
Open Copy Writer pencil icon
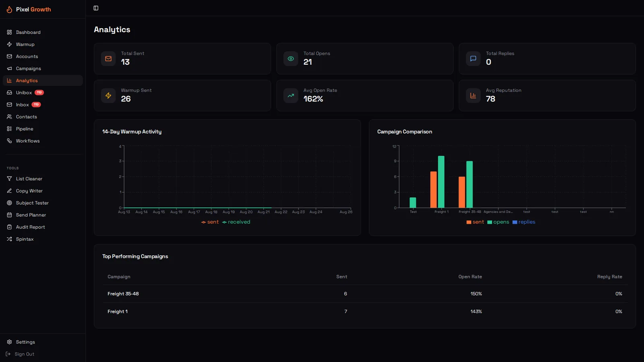(9, 191)
